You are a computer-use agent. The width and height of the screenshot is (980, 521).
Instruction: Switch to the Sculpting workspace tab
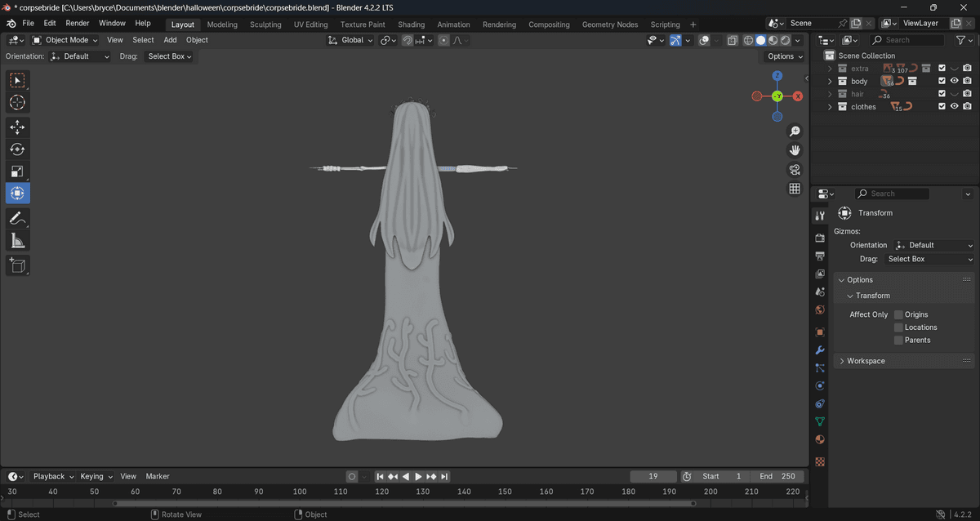click(x=265, y=24)
